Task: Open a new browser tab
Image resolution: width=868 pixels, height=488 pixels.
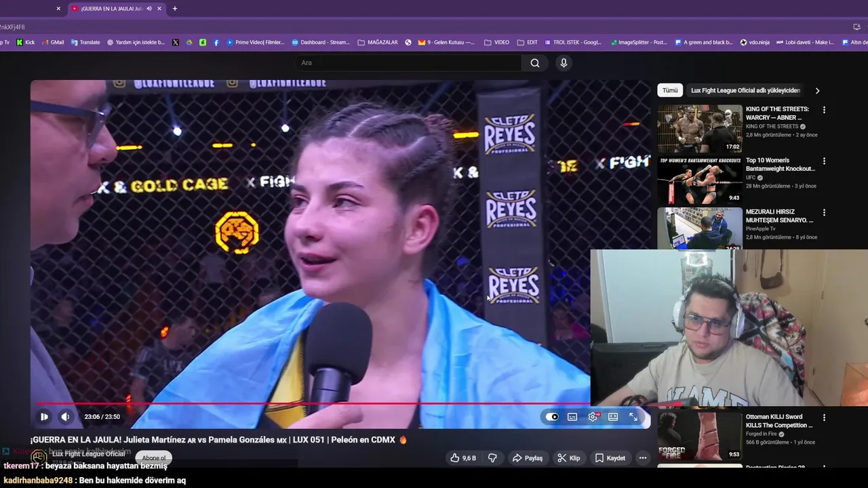Action: (x=174, y=9)
